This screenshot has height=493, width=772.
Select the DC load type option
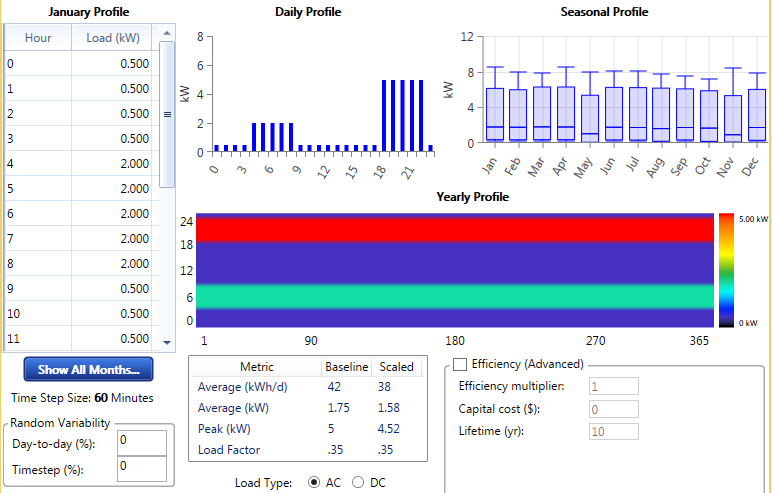click(358, 482)
